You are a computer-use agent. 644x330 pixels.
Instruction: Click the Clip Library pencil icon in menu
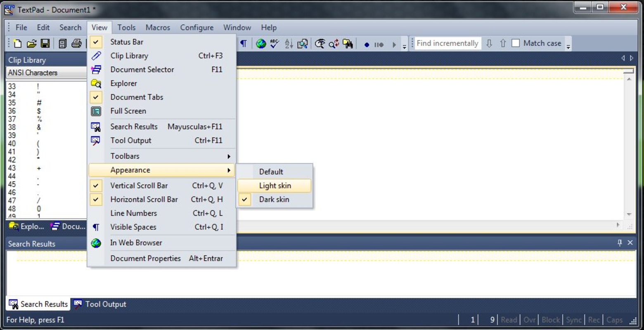coord(96,56)
